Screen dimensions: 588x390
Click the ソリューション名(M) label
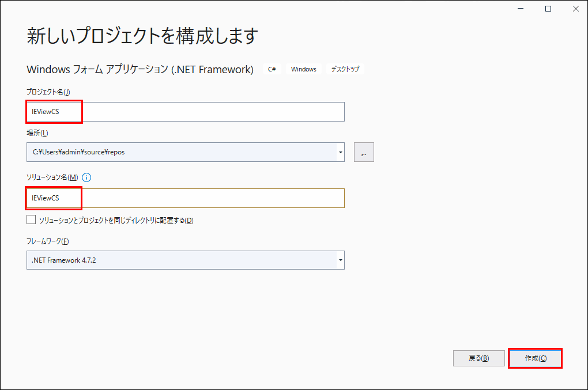tap(52, 177)
